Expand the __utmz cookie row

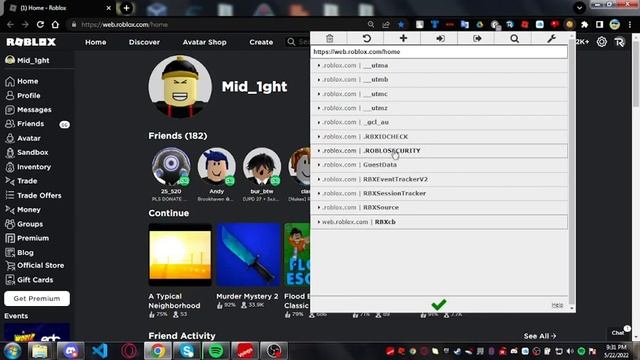coord(439,108)
